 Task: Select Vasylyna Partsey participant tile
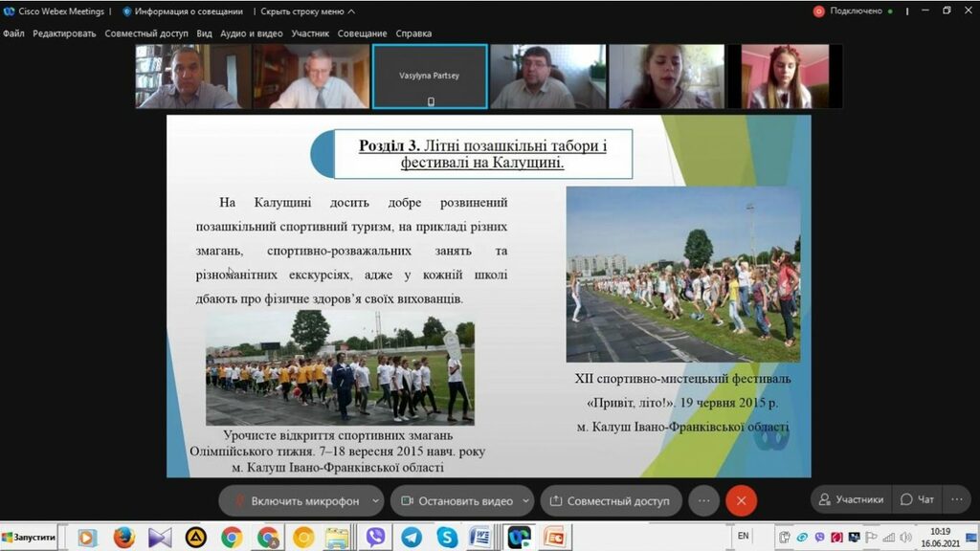(x=430, y=76)
